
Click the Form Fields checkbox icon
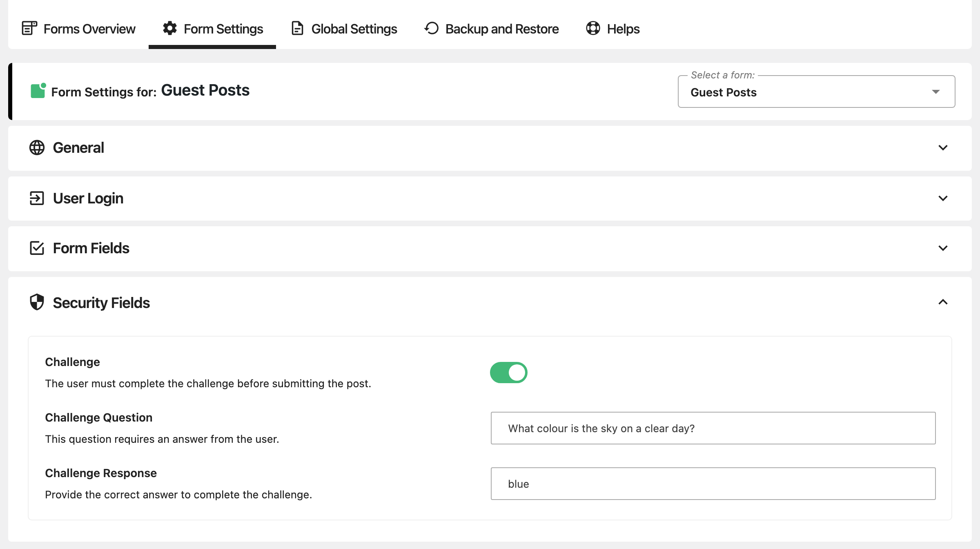pyautogui.click(x=37, y=248)
